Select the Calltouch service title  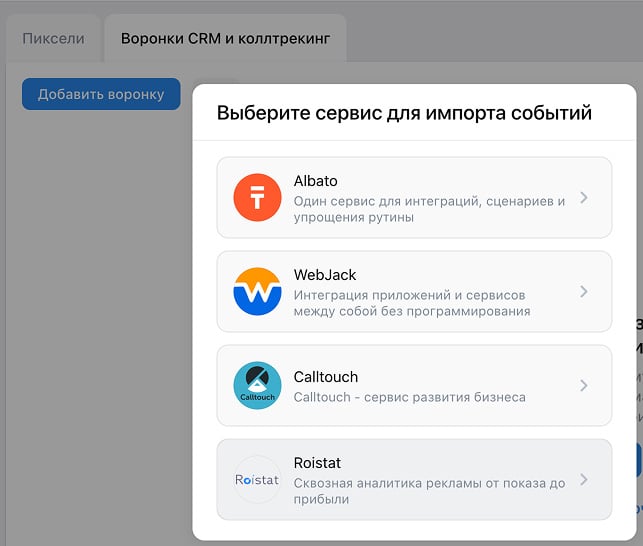tap(326, 377)
